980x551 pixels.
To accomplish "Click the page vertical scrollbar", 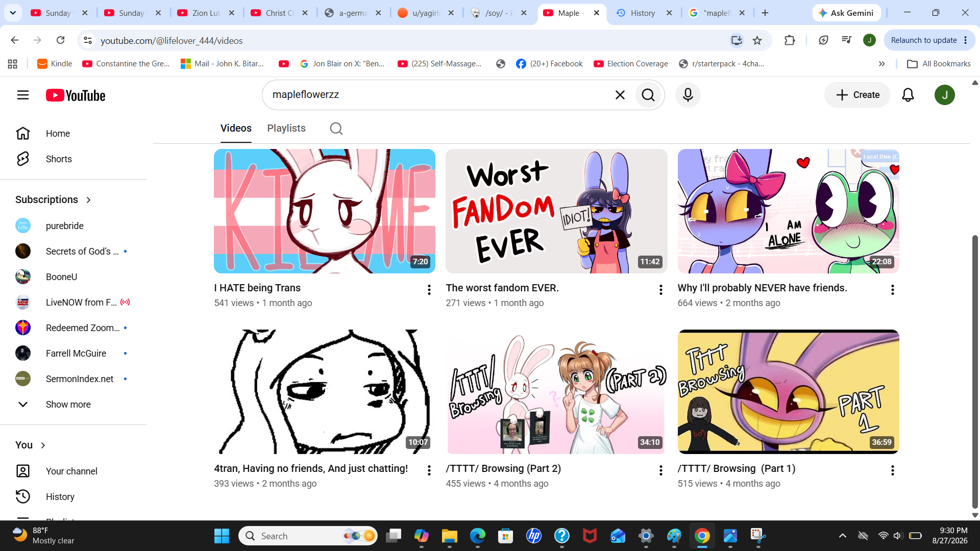I will tap(975, 372).
